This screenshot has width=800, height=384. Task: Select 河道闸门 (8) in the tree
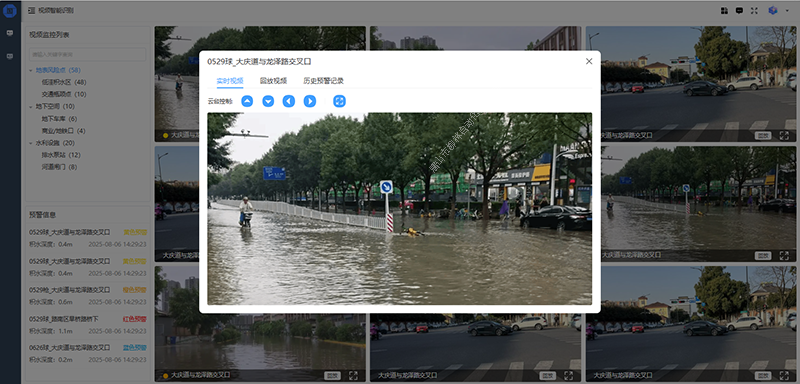(59, 167)
